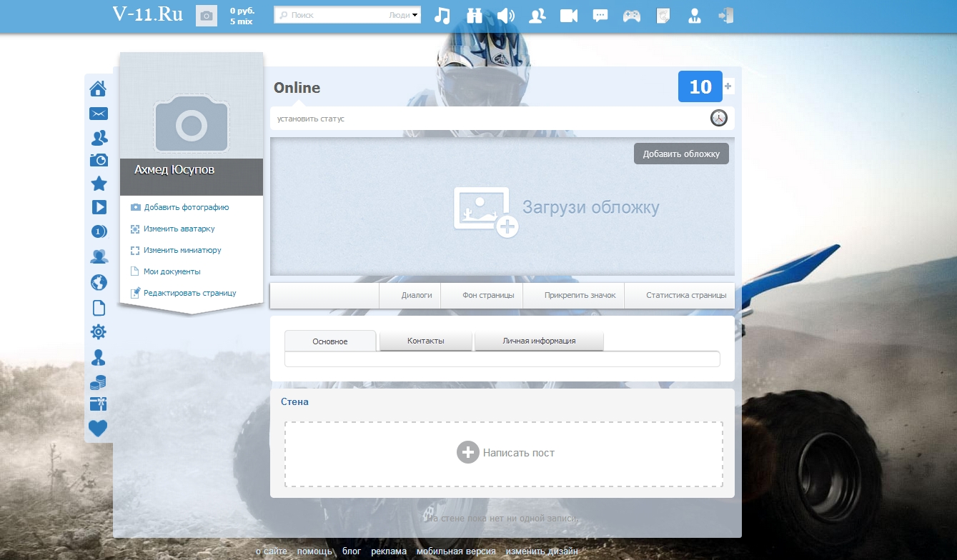Click the Редактировать страницу link

pyautogui.click(x=189, y=293)
